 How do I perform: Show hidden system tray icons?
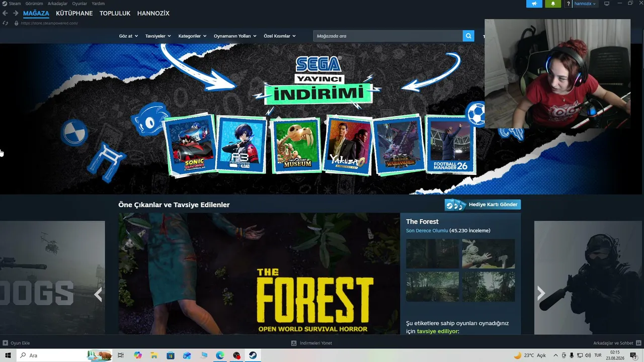(x=555, y=355)
